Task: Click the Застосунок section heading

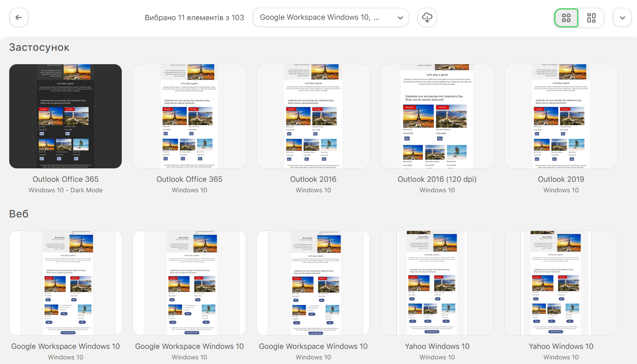Action: click(x=39, y=47)
